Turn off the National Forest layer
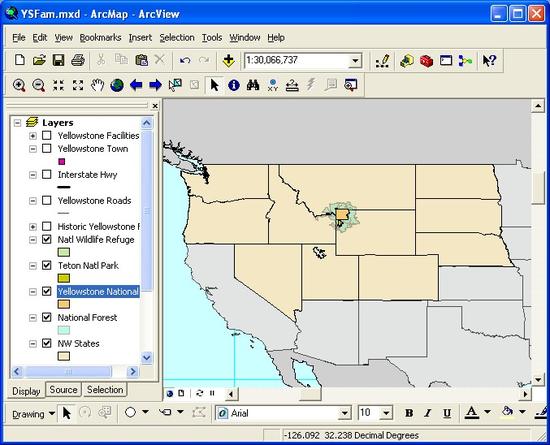550x445 pixels. 47,317
